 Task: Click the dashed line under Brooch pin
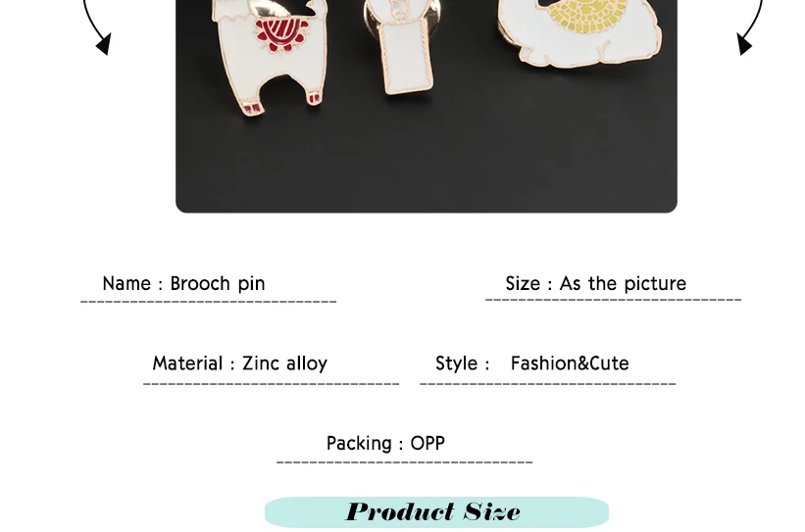click(x=209, y=302)
